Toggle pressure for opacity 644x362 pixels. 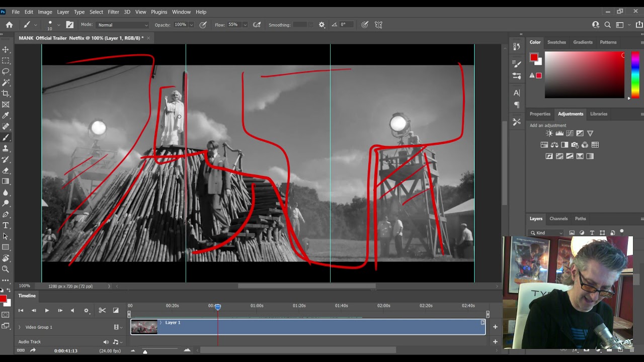(x=203, y=25)
